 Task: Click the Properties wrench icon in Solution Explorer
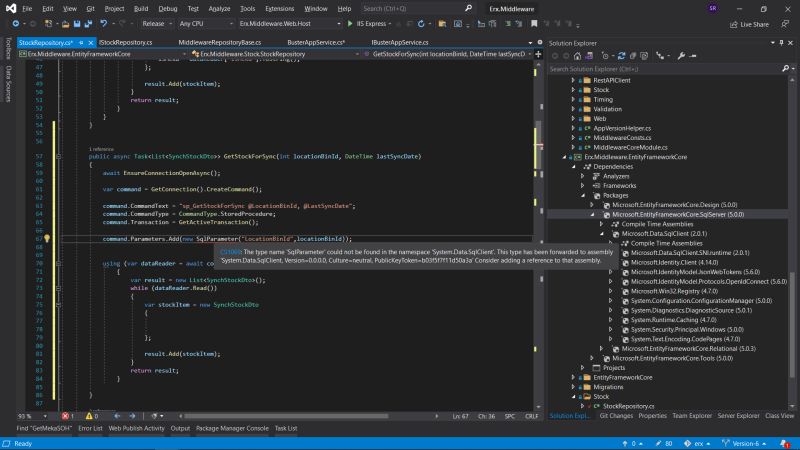681,56
